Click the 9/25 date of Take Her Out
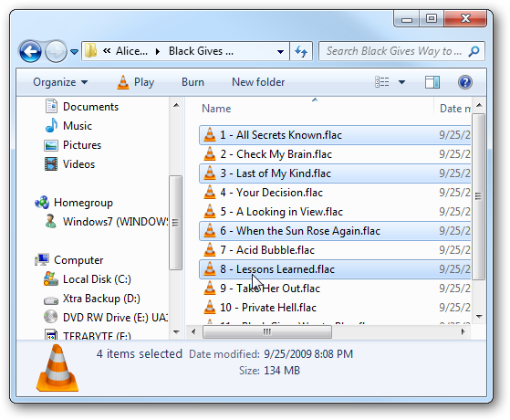Viewport: 510px width, 420px height. tap(454, 289)
